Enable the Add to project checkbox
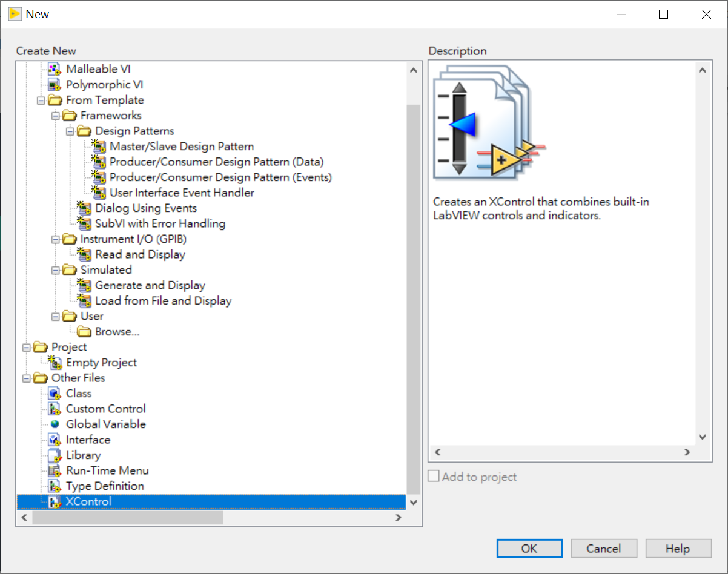This screenshot has width=728, height=574. (433, 476)
